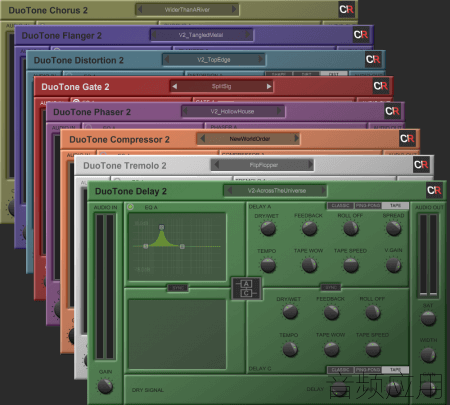The image size is (450, 405).
Task: Go to next preset in DuoTone Chorus 2
Action: 234,9
